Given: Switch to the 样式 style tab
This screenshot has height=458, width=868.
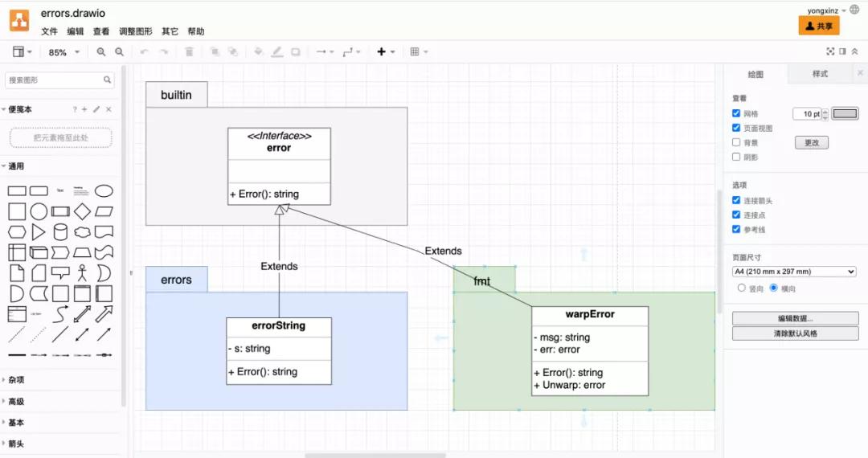Looking at the screenshot, I should coord(820,74).
